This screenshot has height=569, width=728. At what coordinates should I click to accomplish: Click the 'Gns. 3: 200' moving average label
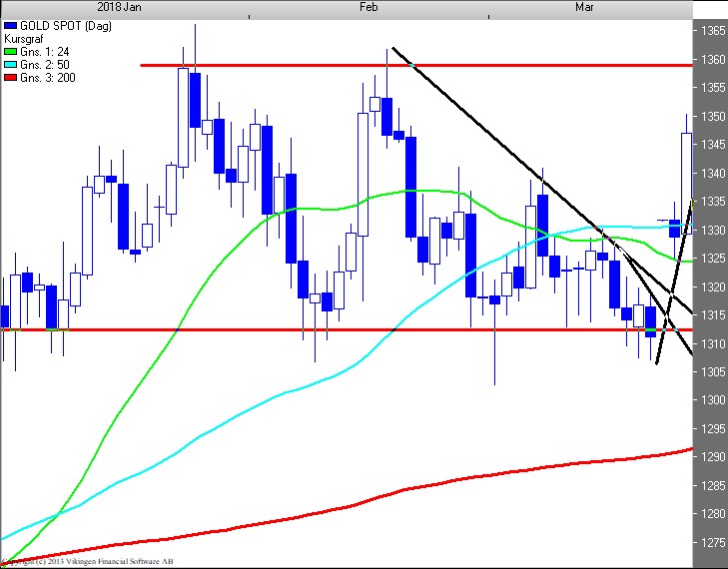pos(47,78)
